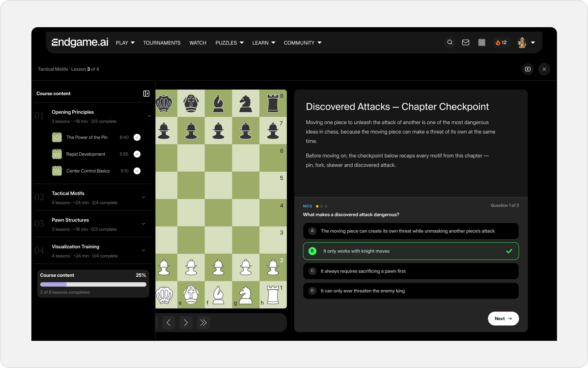This screenshot has width=588, height=368.
Task: Click the yellow question progress dot
Action: (317, 206)
